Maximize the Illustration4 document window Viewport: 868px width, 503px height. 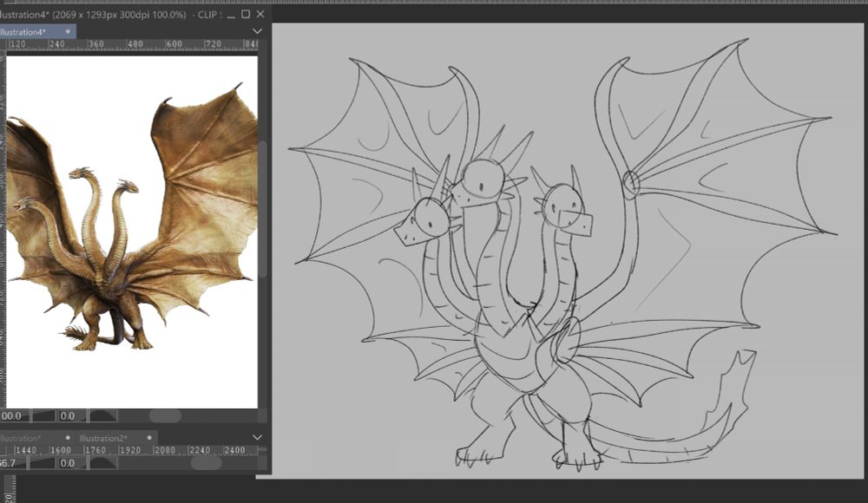tap(245, 15)
